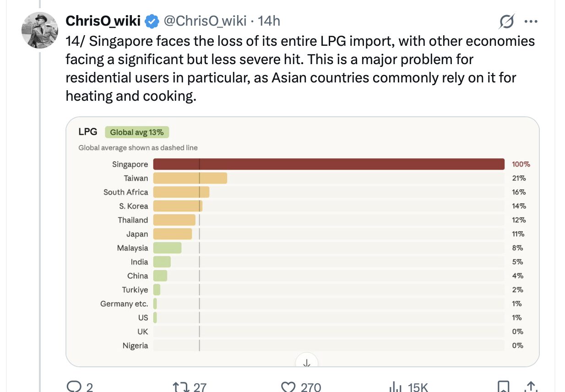Viewport: 565px width, 392px height.
Task: Click the ChrisO_wiki profile avatar
Action: 40,30
